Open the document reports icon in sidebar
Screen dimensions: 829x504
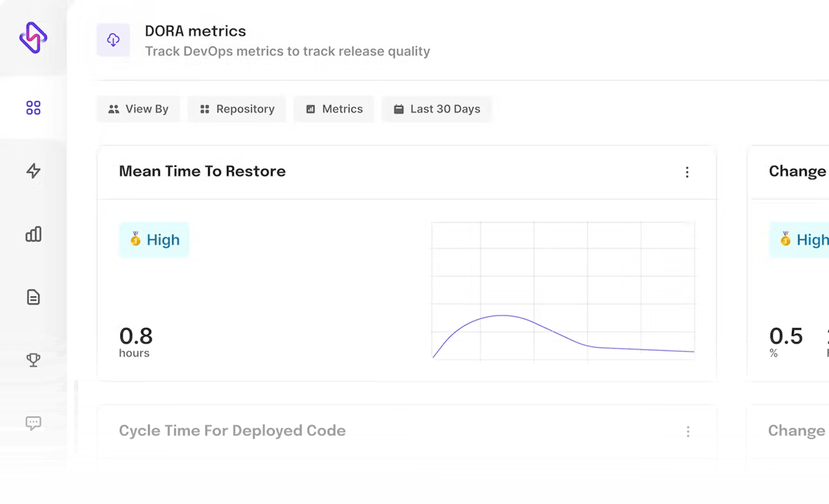pyautogui.click(x=33, y=297)
